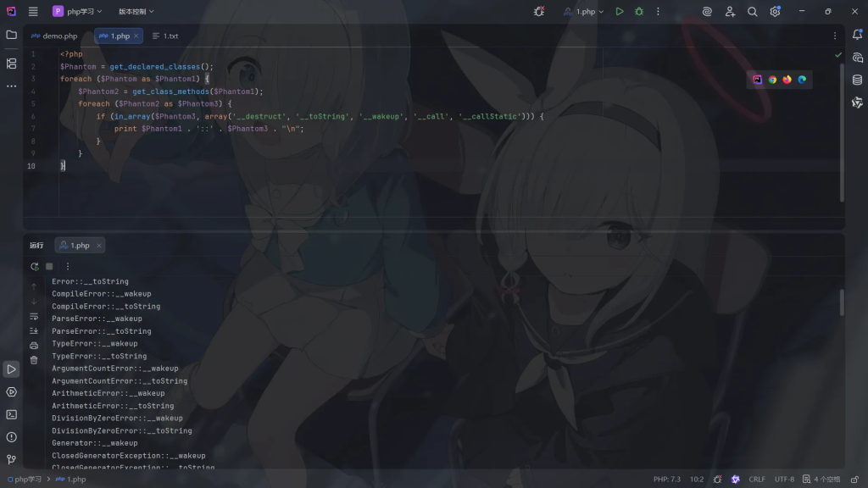Open the 1.php run configuration dropdown
This screenshot has width=868, height=488.
pos(584,12)
